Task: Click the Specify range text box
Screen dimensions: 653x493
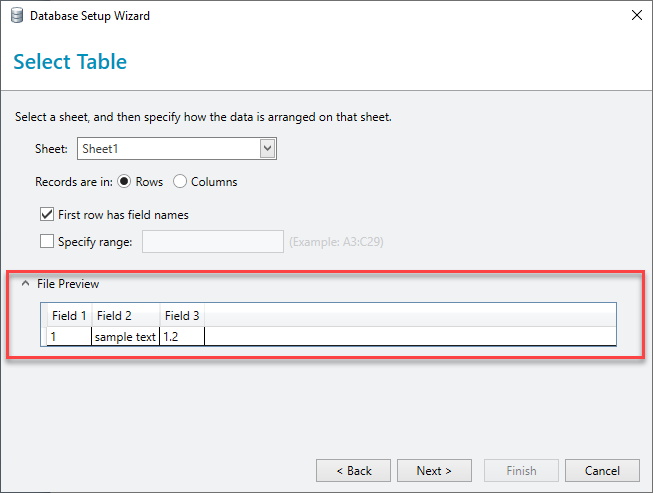Action: (213, 242)
